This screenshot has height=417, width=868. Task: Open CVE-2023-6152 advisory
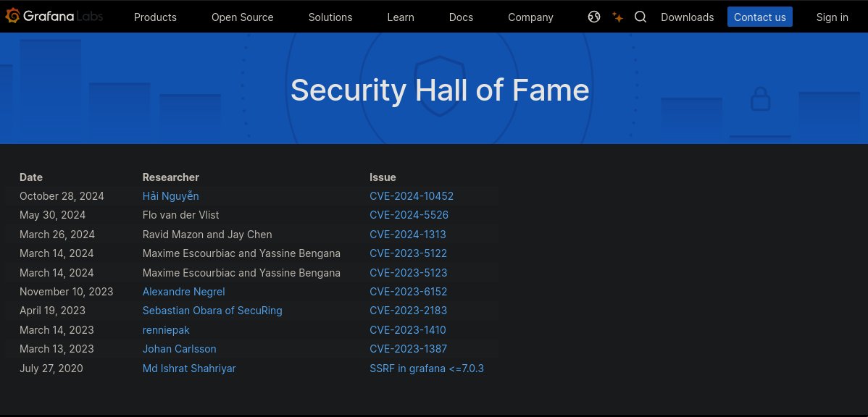click(408, 291)
